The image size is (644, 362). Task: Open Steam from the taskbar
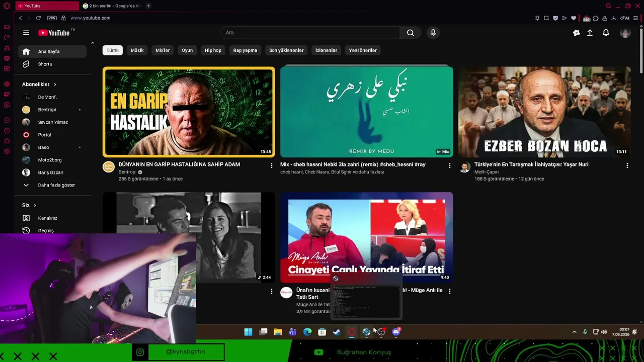coord(337,332)
